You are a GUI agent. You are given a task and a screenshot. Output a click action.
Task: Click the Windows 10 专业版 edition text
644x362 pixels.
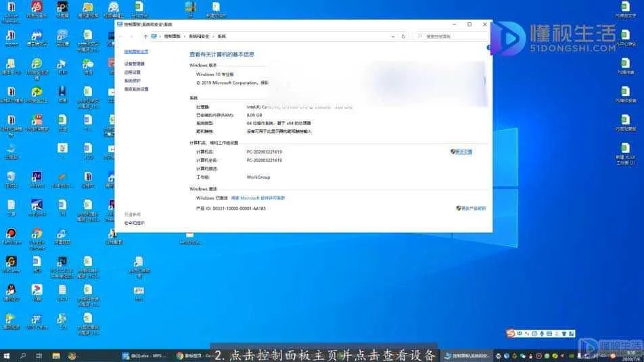click(215, 74)
